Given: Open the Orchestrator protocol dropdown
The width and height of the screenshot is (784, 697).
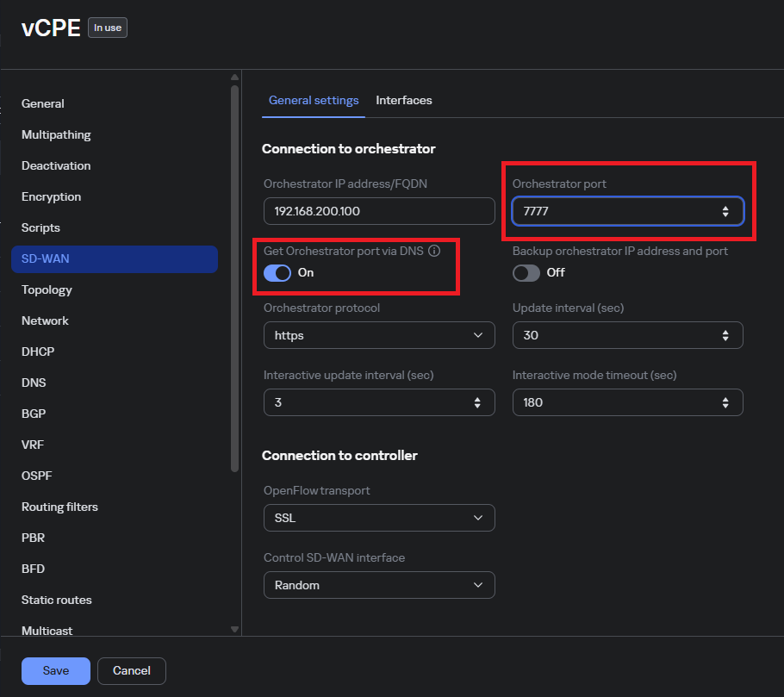Looking at the screenshot, I should click(379, 335).
